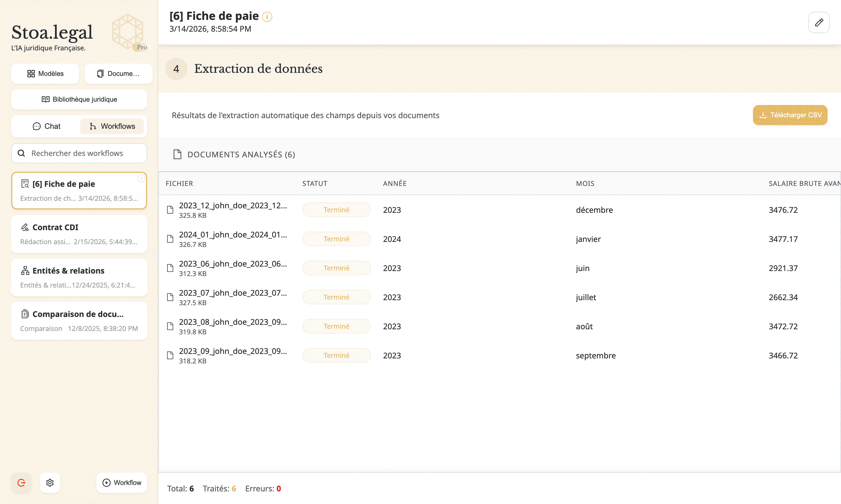This screenshot has width=841, height=504.
Task: Click the pencil edit icon top right
Action: (x=819, y=22)
